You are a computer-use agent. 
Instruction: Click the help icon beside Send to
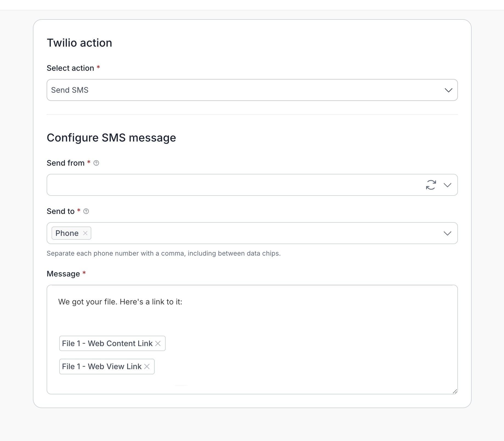pos(86,211)
